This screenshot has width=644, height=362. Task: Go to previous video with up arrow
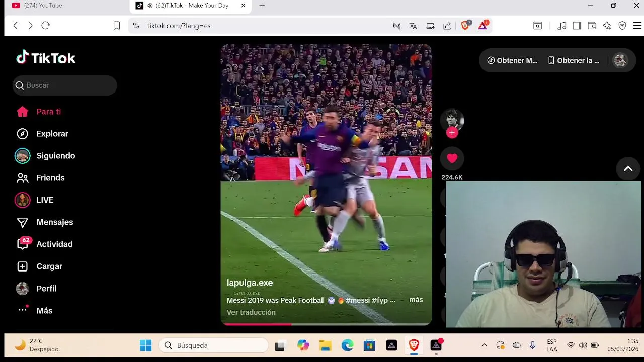[628, 169]
